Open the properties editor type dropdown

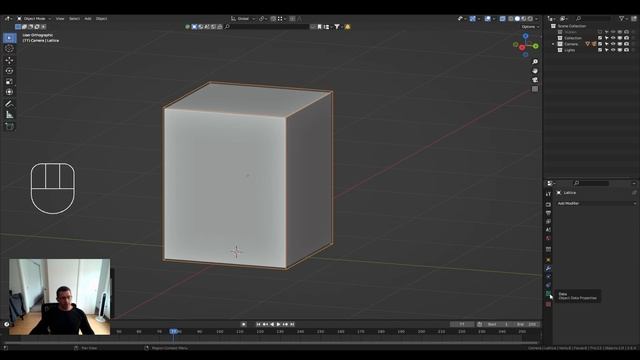pyautogui.click(x=551, y=183)
